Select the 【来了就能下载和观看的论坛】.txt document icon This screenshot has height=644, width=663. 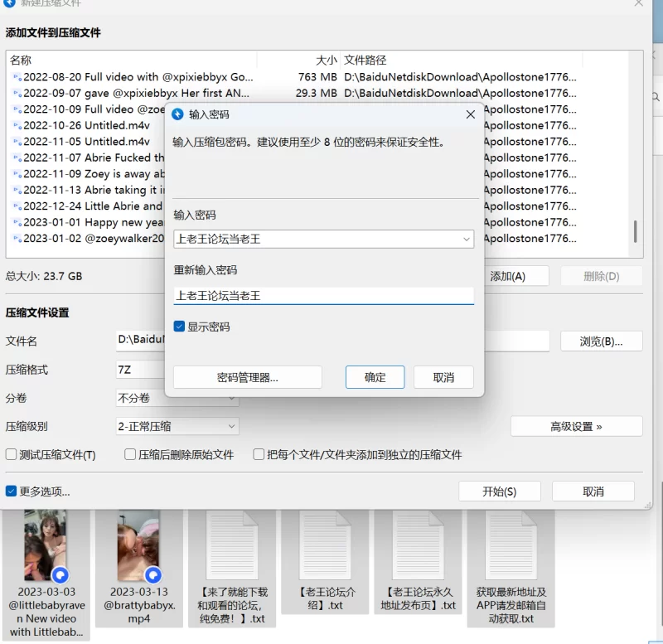pyautogui.click(x=232, y=545)
